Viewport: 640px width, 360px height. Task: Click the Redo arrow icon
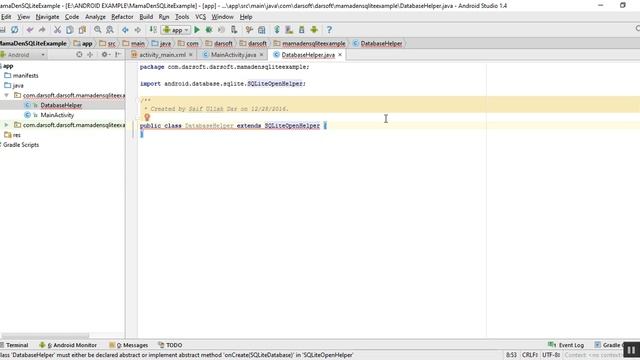pos(42,30)
